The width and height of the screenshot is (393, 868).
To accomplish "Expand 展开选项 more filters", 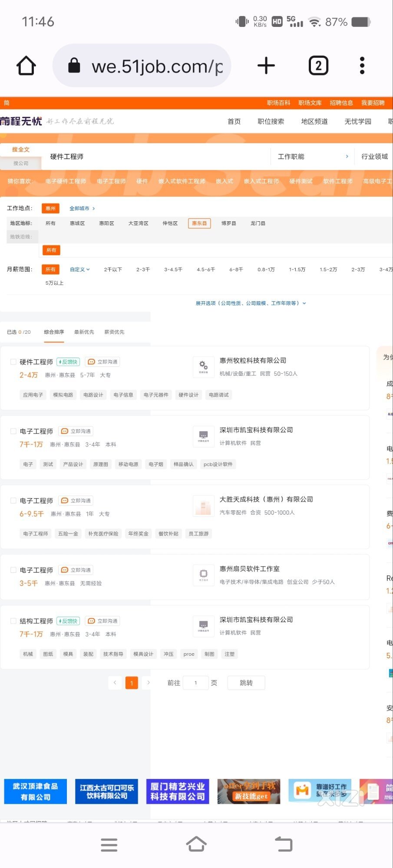I will [x=251, y=303].
